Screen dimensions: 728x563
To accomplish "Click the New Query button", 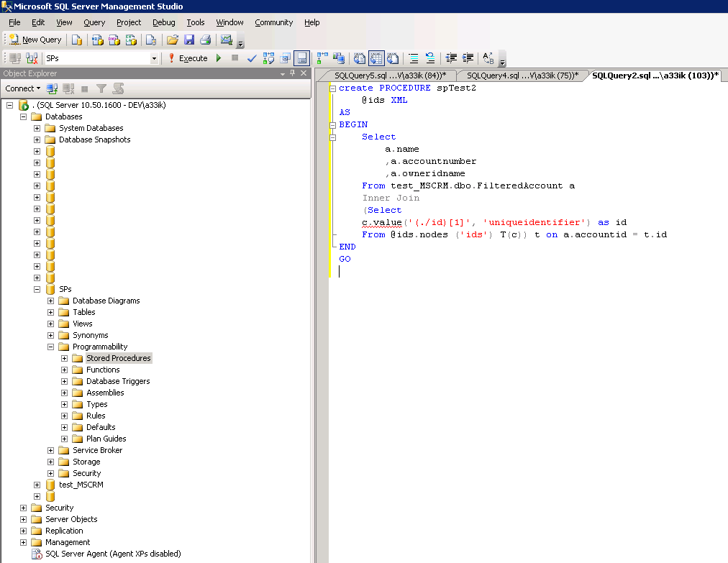I will coord(36,40).
